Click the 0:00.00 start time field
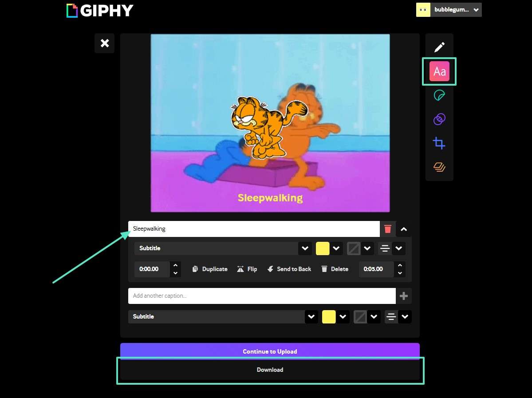Viewport: 532px width, 398px height. click(x=152, y=269)
